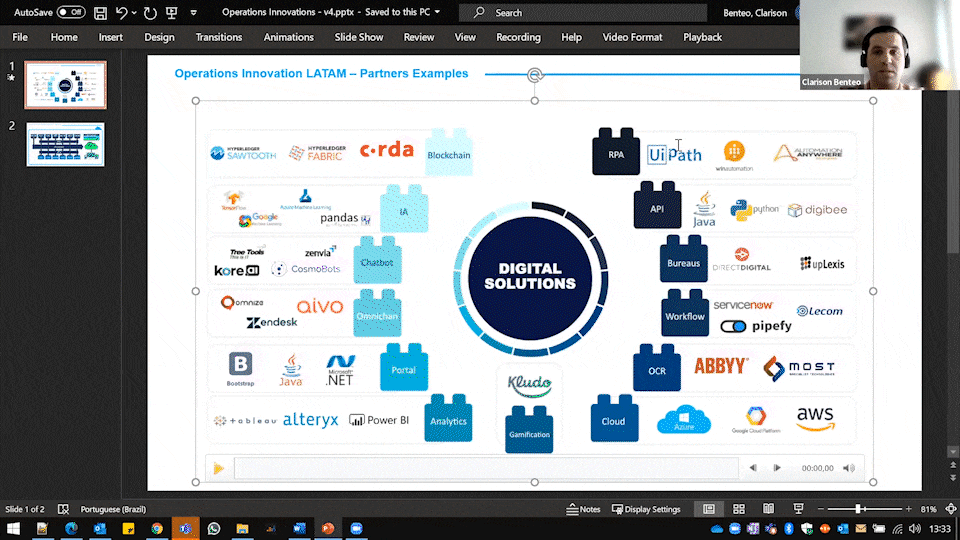Click the zoom slider handle

click(858, 509)
